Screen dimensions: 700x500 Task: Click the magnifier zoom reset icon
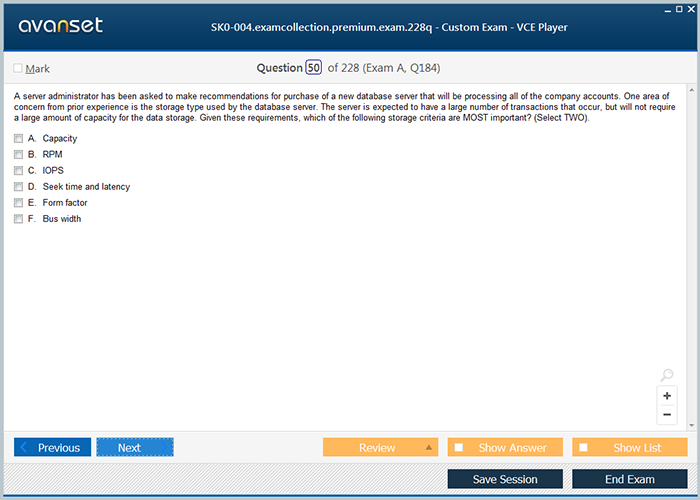coord(667,376)
